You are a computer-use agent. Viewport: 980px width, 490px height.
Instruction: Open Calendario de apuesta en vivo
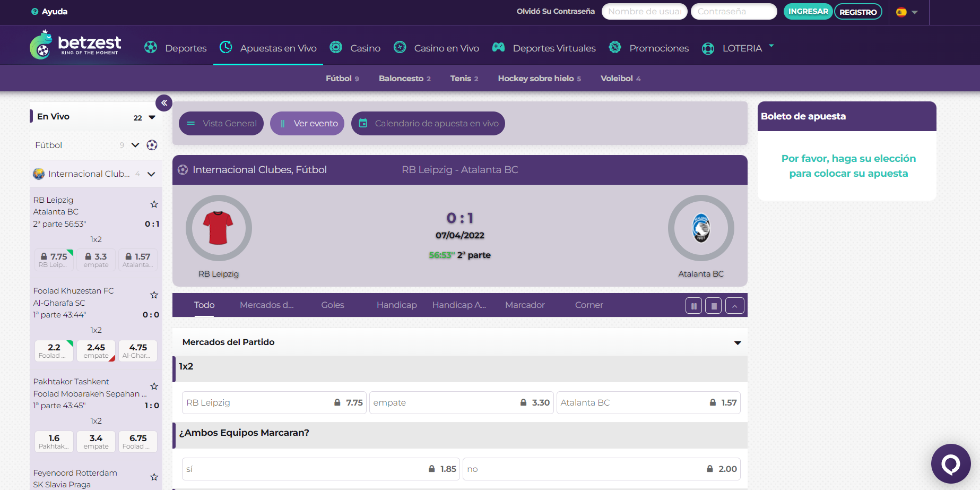point(428,123)
